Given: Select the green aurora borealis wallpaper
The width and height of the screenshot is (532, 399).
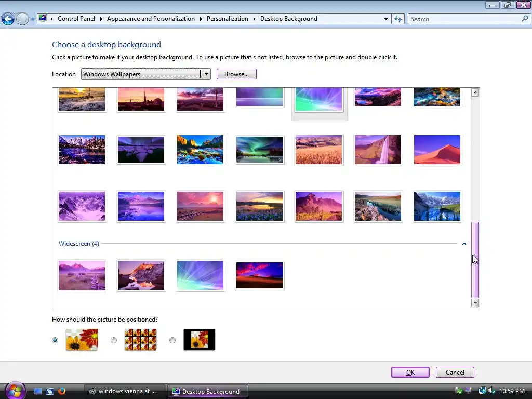Looking at the screenshot, I should coord(259,150).
